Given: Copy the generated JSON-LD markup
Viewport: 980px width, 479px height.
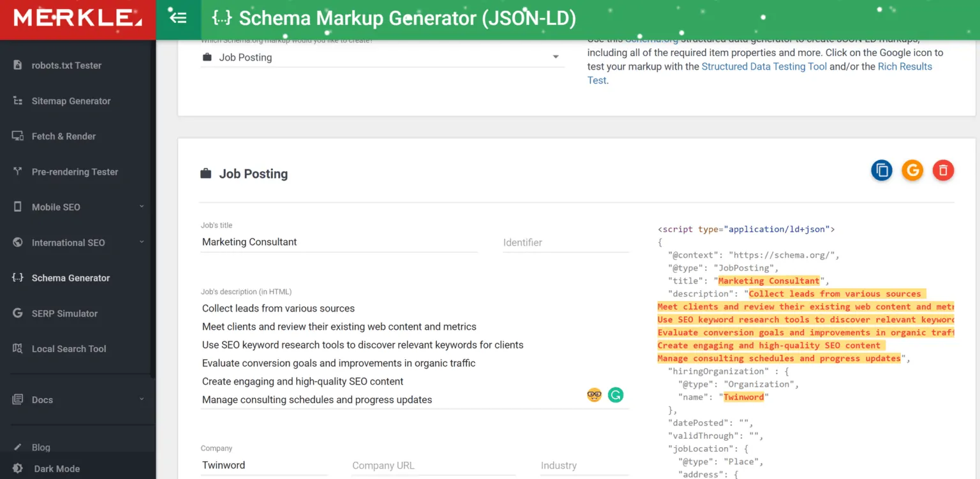Looking at the screenshot, I should [x=882, y=170].
